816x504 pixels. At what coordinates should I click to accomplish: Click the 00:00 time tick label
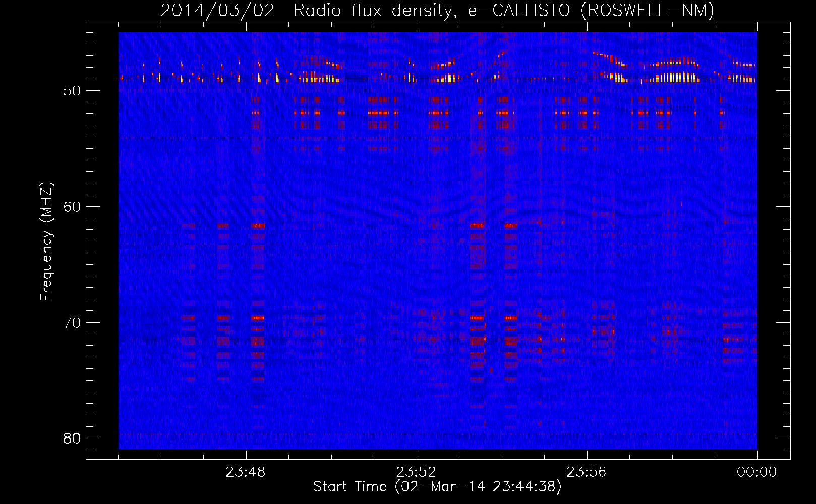[757, 472]
